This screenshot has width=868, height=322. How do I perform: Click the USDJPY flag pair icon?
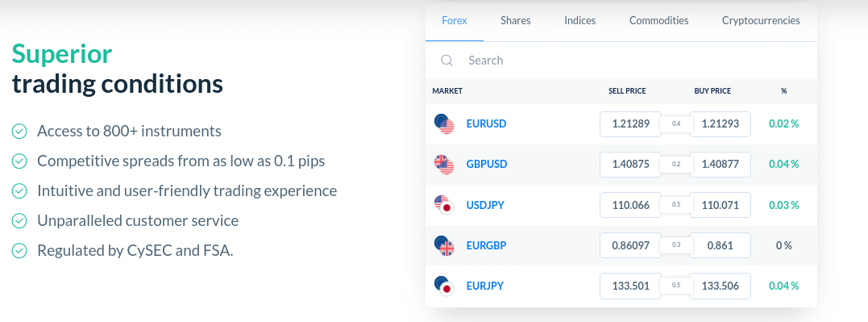tap(444, 205)
